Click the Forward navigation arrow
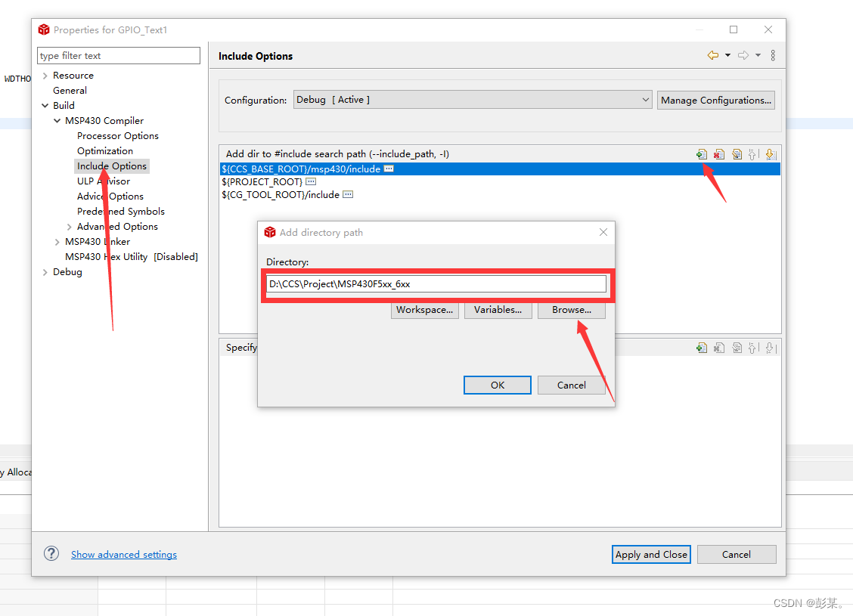This screenshot has height=616, width=853. tap(743, 55)
